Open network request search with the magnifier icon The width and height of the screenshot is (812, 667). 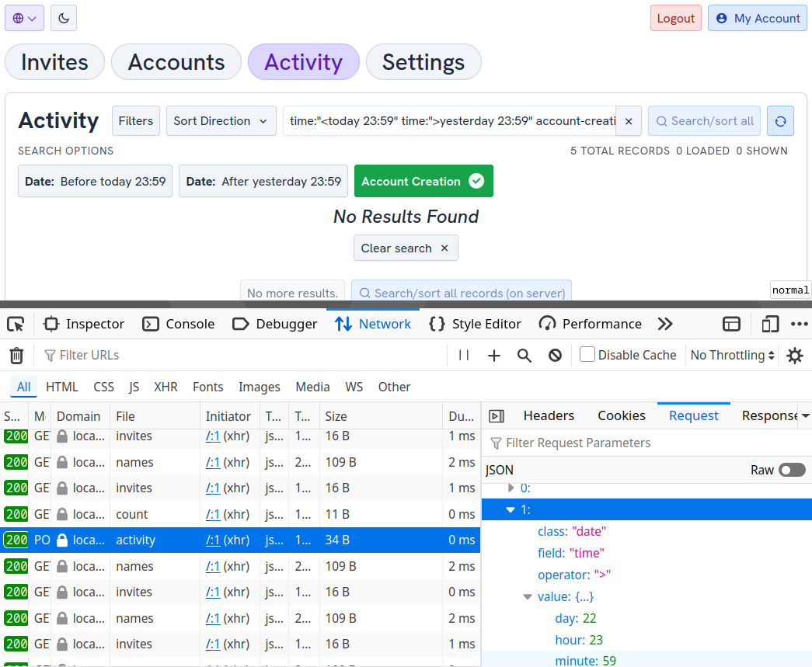click(524, 355)
